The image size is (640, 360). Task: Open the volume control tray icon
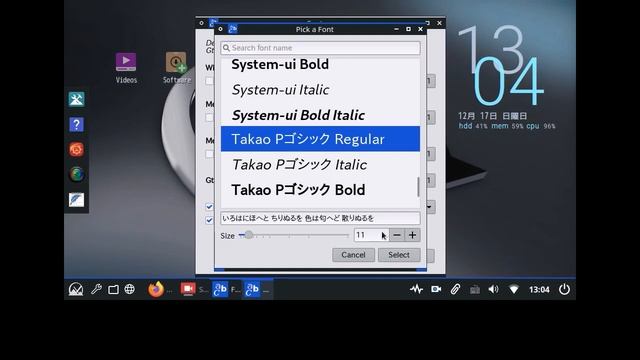[493, 289]
